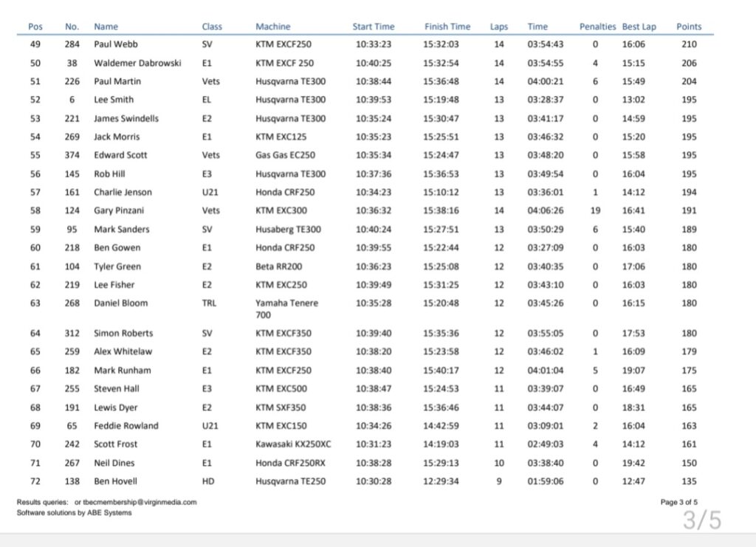Screen dimensions: 756x547
Task: Click the Best Lap column header
Action: point(639,27)
